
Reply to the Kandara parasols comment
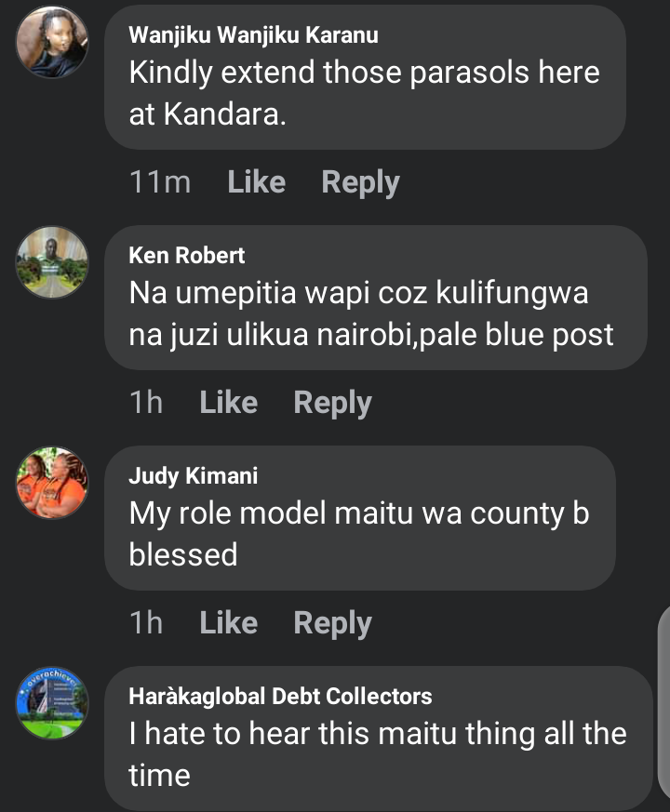coord(361,182)
